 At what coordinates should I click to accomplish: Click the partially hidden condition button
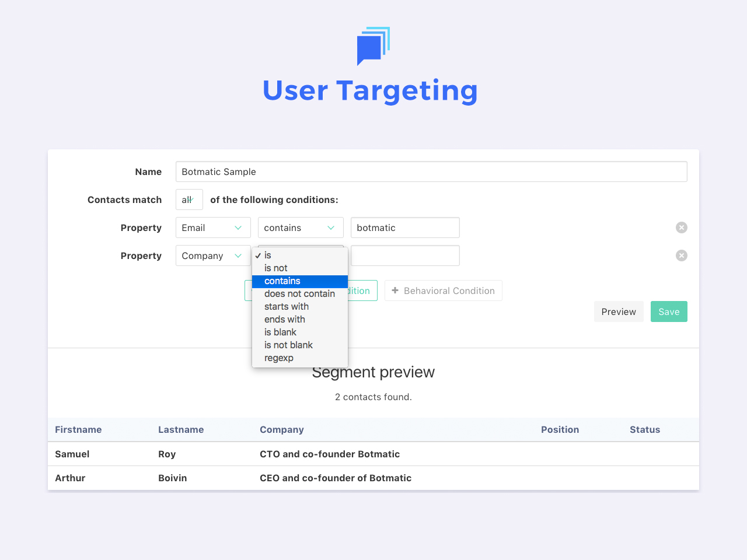pyautogui.click(x=363, y=290)
